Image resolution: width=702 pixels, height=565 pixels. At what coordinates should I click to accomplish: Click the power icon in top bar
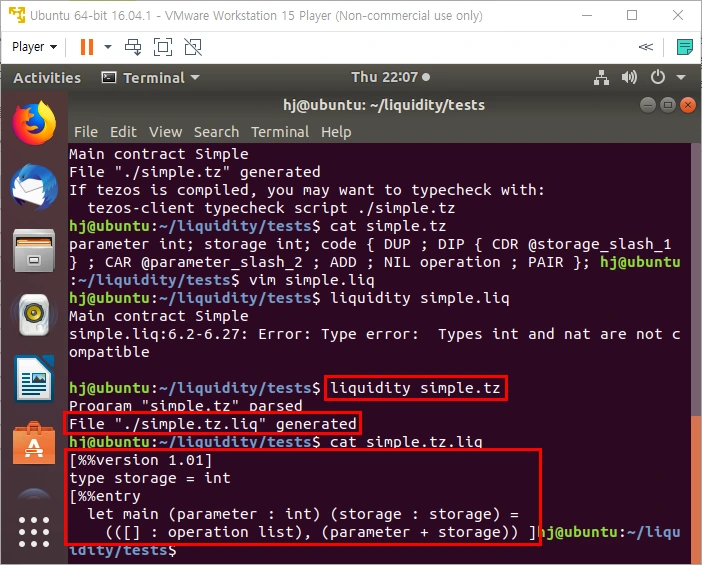tap(658, 77)
